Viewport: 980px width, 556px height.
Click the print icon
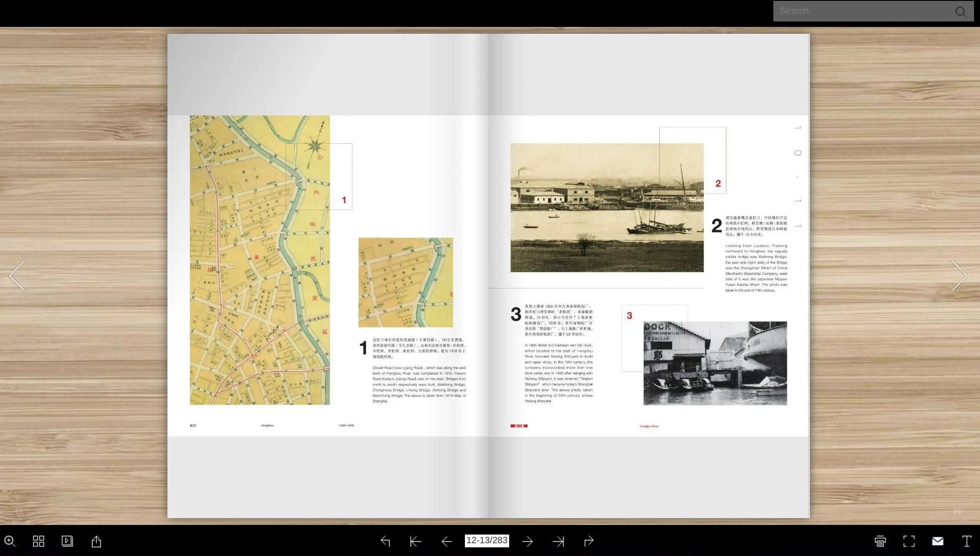880,541
